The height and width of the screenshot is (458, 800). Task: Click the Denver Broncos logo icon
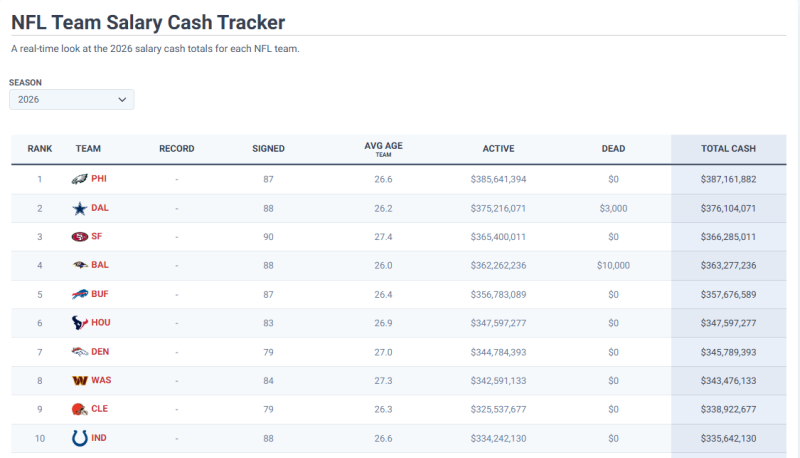(x=80, y=352)
